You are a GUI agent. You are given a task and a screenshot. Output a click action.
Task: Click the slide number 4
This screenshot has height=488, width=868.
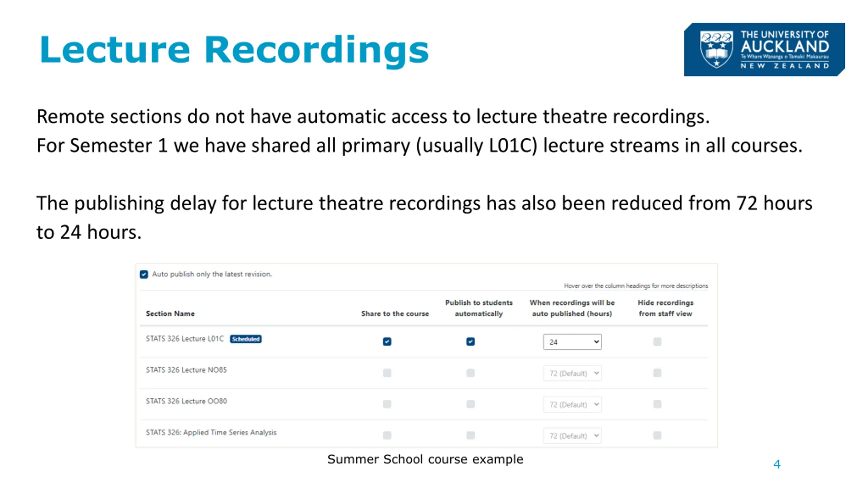click(x=777, y=464)
